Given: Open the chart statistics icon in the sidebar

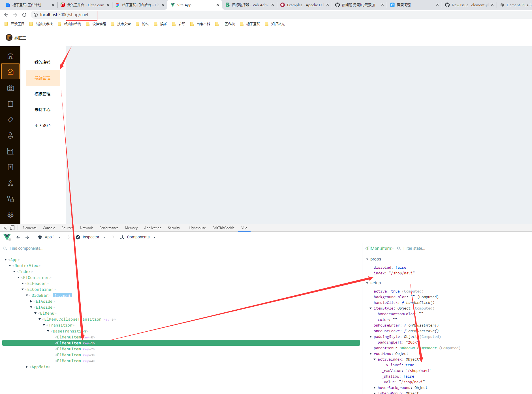Looking at the screenshot, I should [x=10, y=151].
